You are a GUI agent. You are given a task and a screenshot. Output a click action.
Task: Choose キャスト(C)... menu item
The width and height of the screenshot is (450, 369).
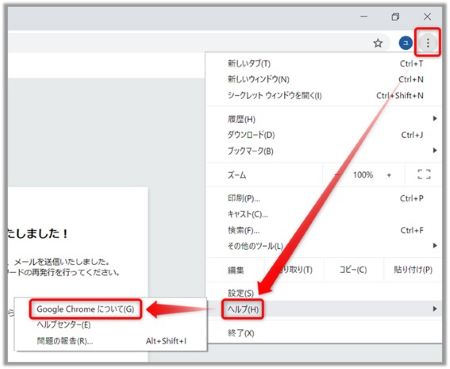[324, 214]
